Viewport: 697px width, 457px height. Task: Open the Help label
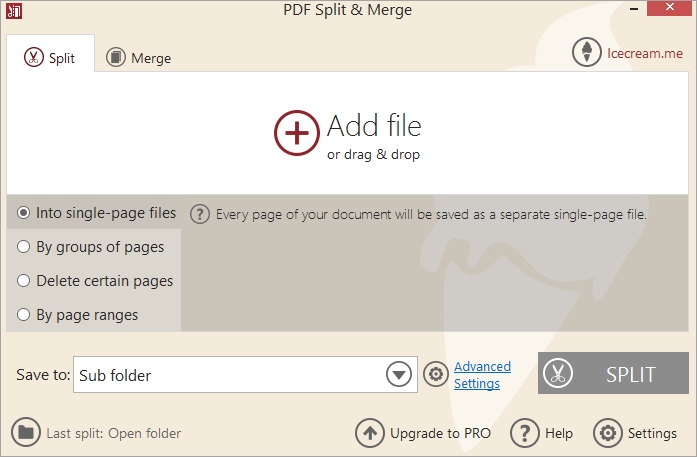tap(559, 433)
